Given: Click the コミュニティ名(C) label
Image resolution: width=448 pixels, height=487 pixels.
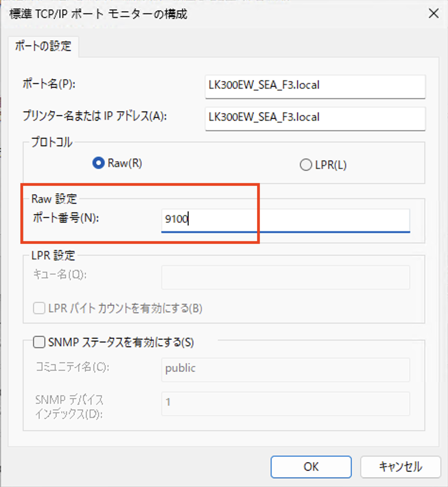Looking at the screenshot, I should (73, 367).
